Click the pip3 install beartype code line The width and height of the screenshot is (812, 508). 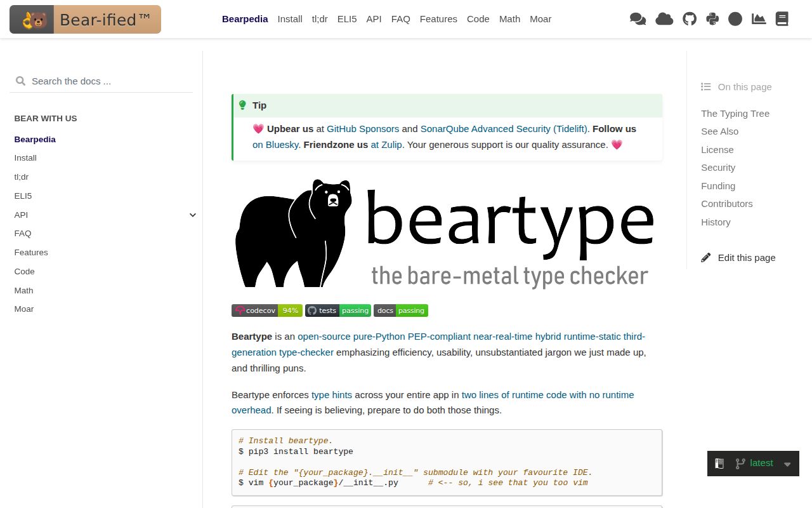pos(296,451)
